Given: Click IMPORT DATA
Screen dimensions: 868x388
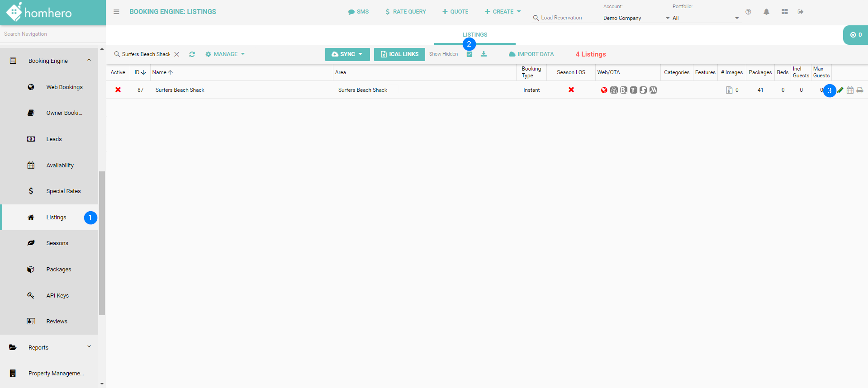Looking at the screenshot, I should coord(531,54).
